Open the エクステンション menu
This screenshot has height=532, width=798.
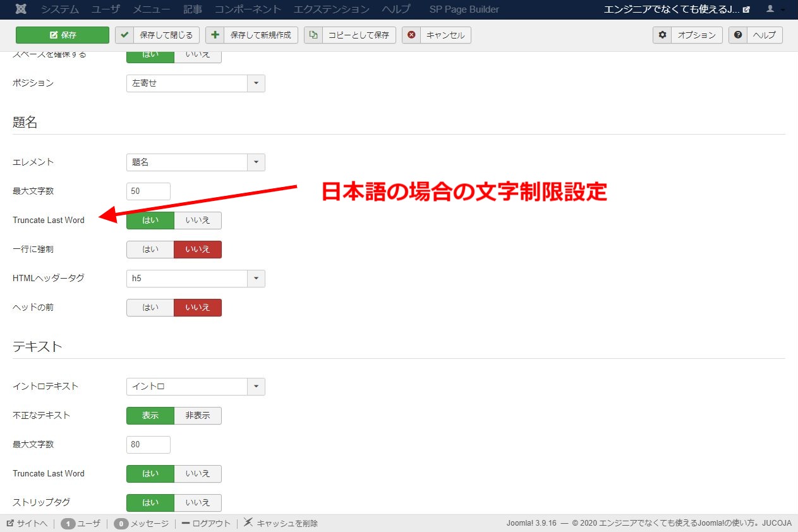(329, 9)
